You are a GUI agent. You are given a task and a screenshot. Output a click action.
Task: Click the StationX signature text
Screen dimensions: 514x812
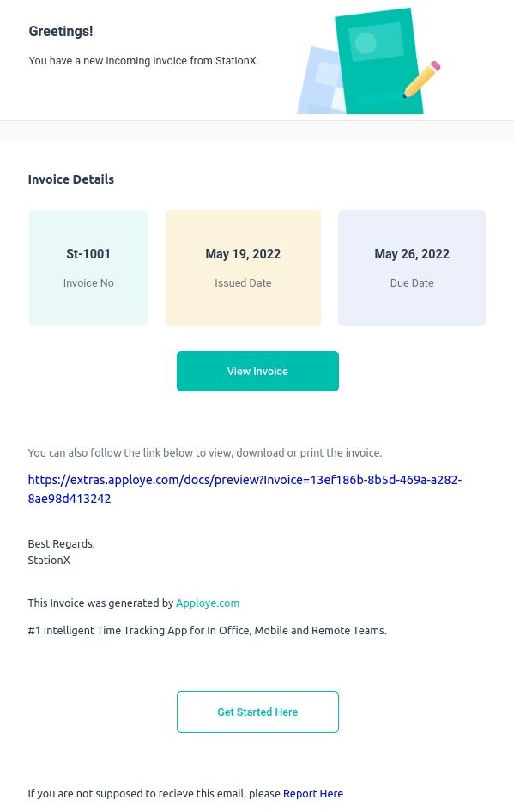click(x=49, y=560)
